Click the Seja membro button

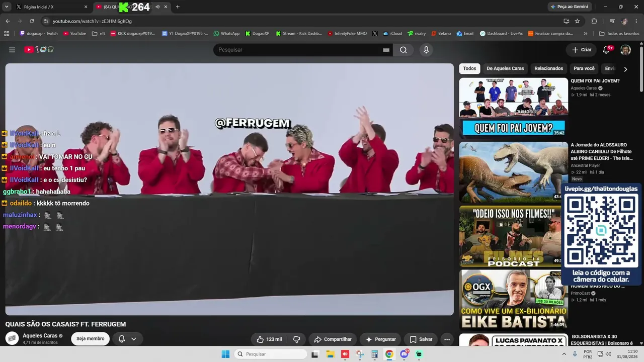coord(90,339)
